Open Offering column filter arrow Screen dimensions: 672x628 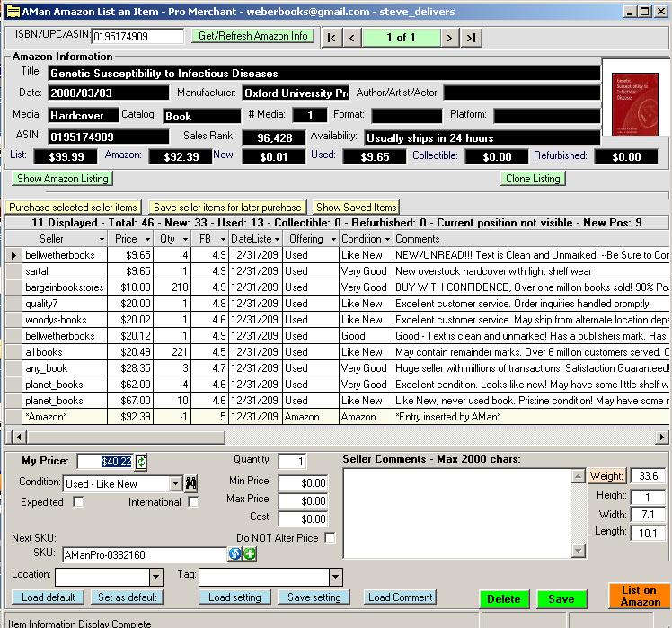pyautogui.click(x=333, y=239)
